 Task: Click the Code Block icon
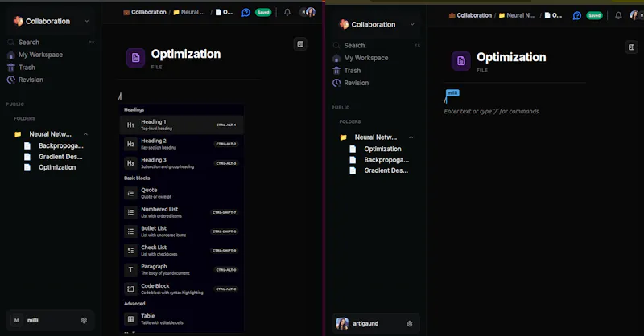[130, 289]
